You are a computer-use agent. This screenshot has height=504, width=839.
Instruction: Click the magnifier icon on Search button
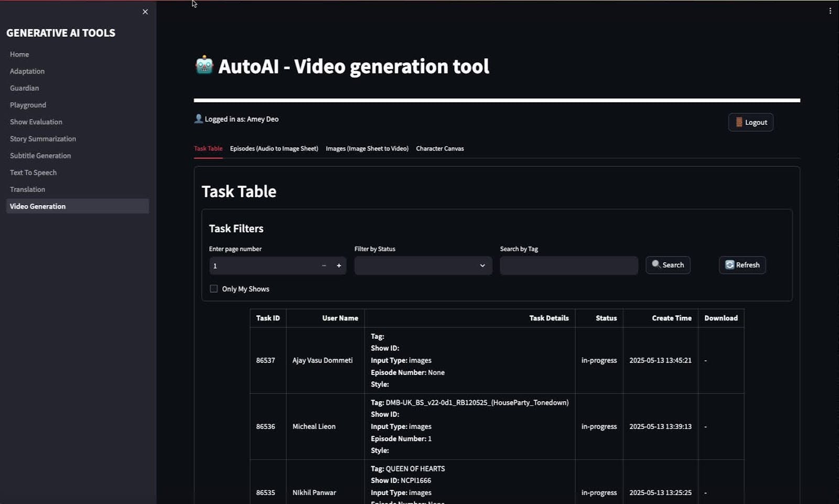pos(655,264)
